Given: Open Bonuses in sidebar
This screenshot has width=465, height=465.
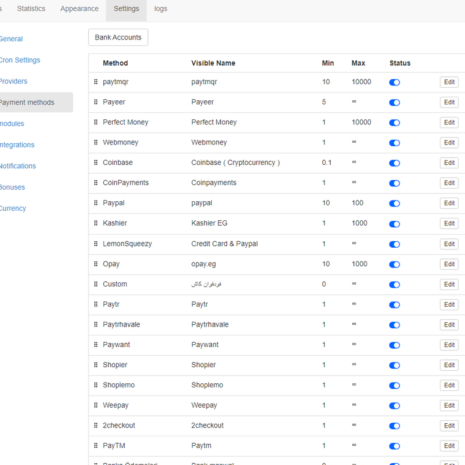Looking at the screenshot, I should pyautogui.click(x=12, y=187).
